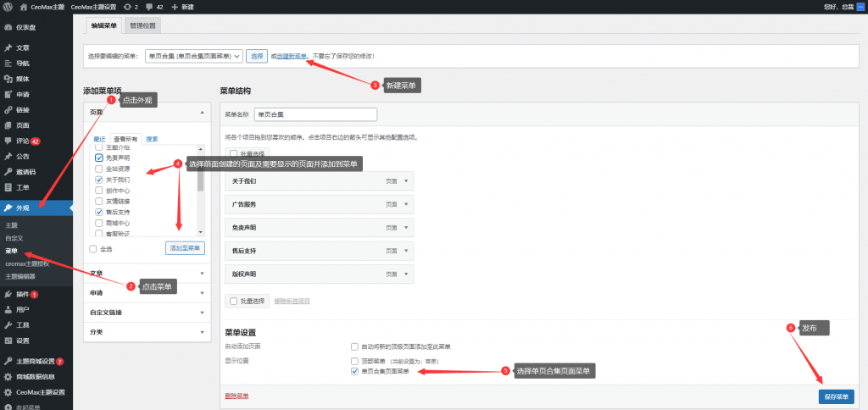Switch to the 管理位置 tab

147,25
